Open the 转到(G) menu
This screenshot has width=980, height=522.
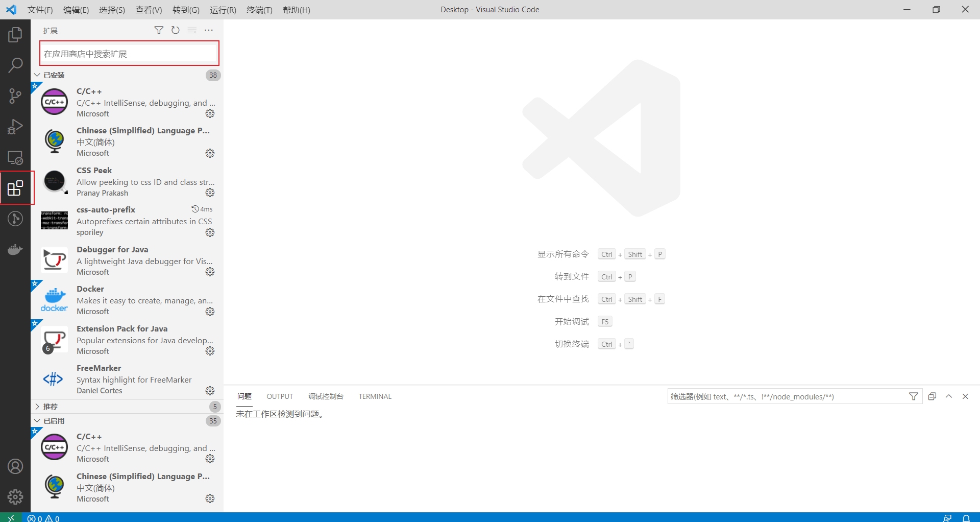(186, 10)
